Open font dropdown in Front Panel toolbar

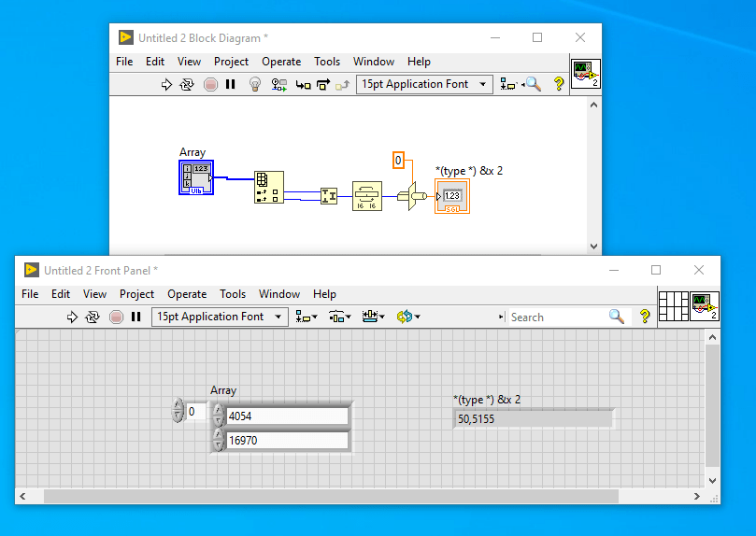(x=220, y=317)
